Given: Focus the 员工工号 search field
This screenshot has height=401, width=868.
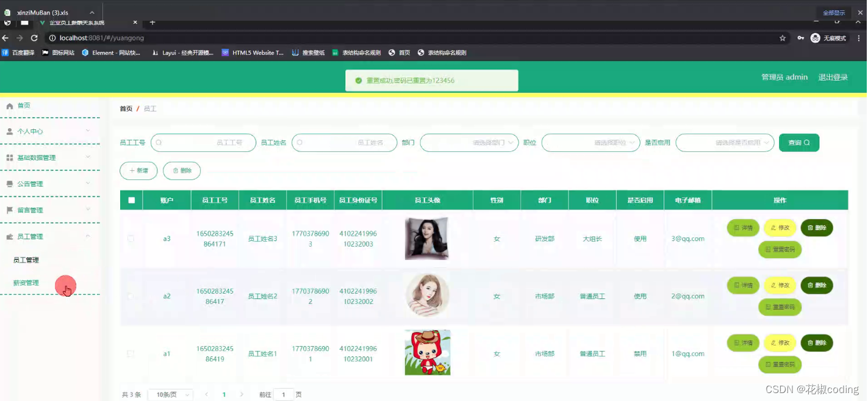Looking at the screenshot, I should tap(203, 142).
